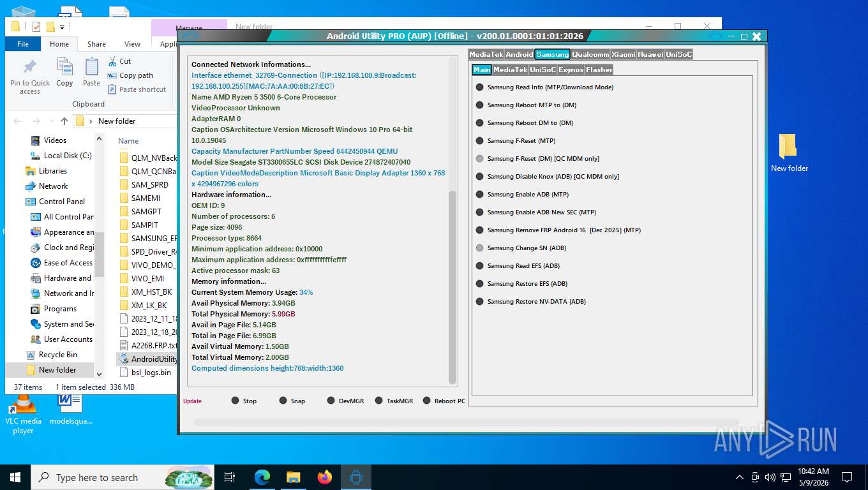
Task: Switch to the Exynos sub-tab
Action: pos(571,70)
